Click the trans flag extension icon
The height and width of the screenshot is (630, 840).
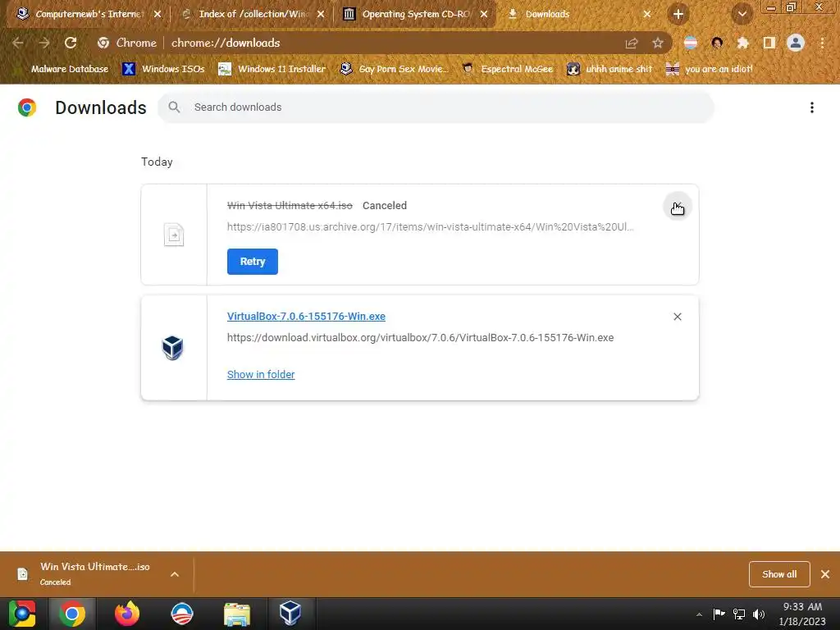[691, 43]
